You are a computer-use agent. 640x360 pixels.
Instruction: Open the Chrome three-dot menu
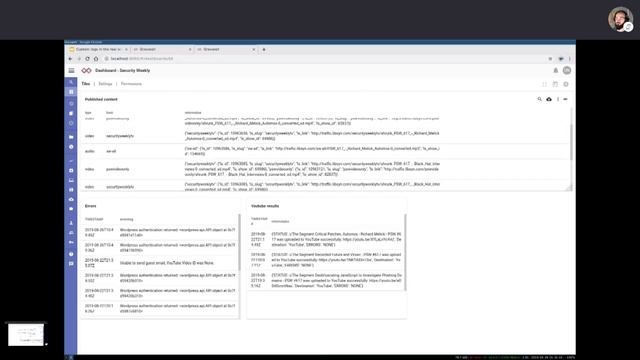(x=570, y=59)
